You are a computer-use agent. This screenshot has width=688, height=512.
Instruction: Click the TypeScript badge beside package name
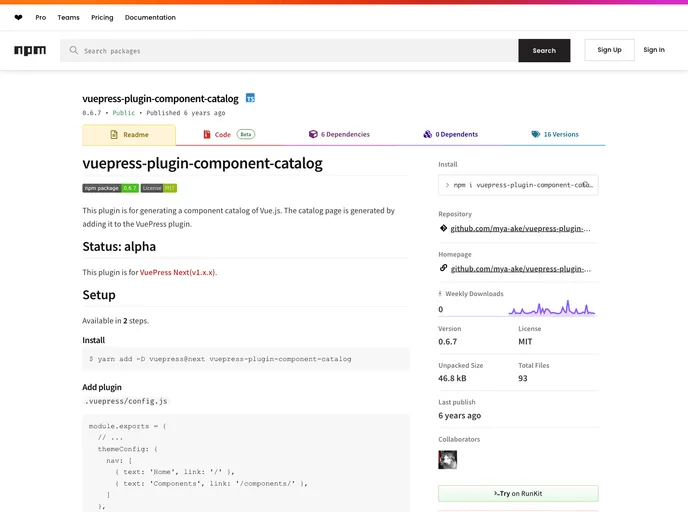pos(250,98)
